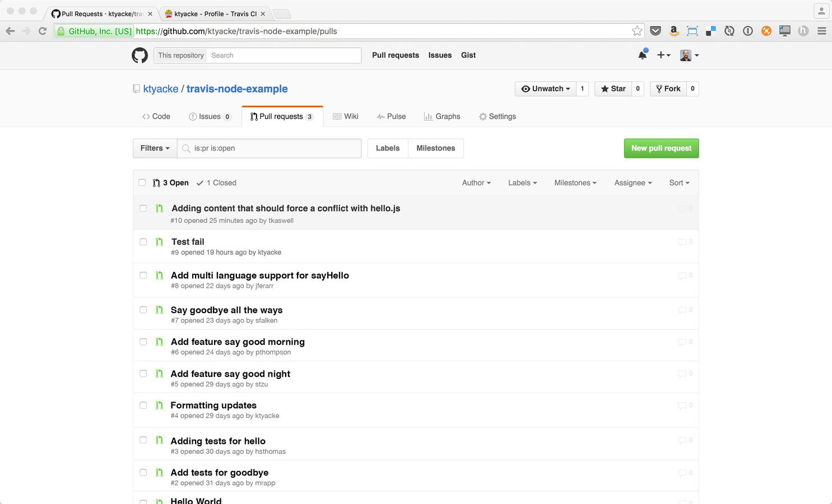Expand the Author filter dropdown
Image resolution: width=832 pixels, height=504 pixels.
[x=476, y=183]
